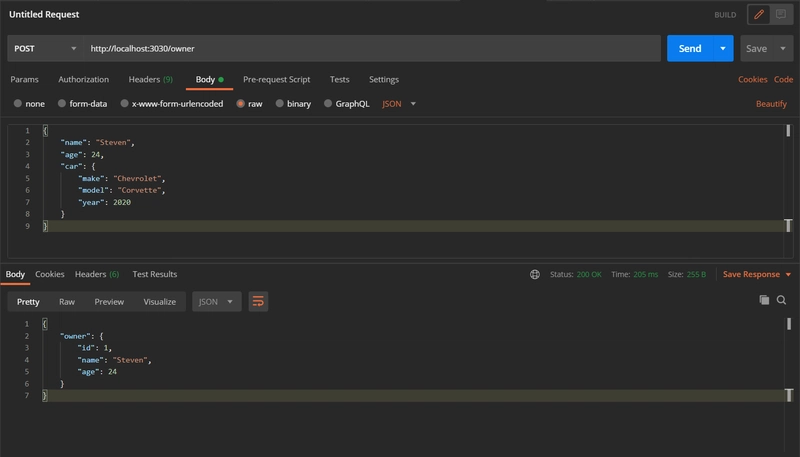This screenshot has width=800, height=457.
Task: Click the request URL input field
Action: tap(372, 48)
